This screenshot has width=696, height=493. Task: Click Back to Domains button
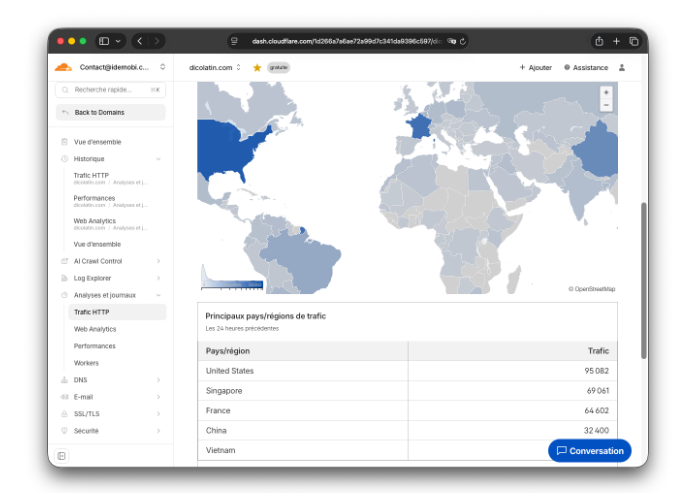point(111,112)
